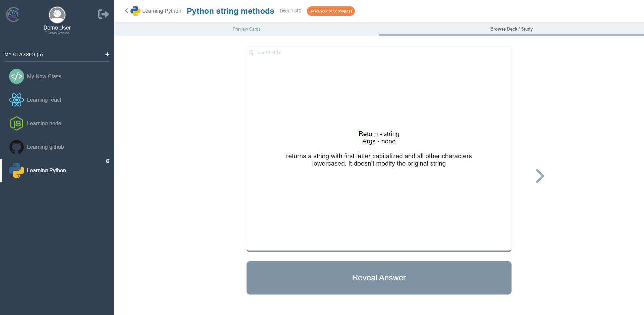Select the Learning Python python icon
Viewport: 644px width, 315px height.
coord(16,170)
